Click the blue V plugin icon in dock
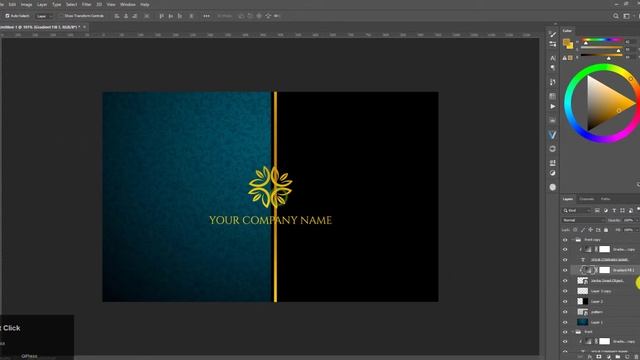The width and height of the screenshot is (640, 360). coord(552,135)
